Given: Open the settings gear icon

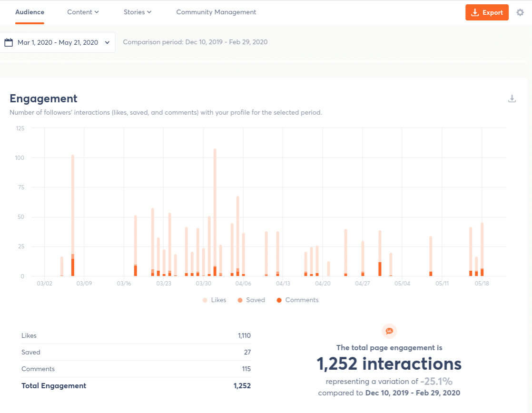Looking at the screenshot, I should (x=520, y=12).
